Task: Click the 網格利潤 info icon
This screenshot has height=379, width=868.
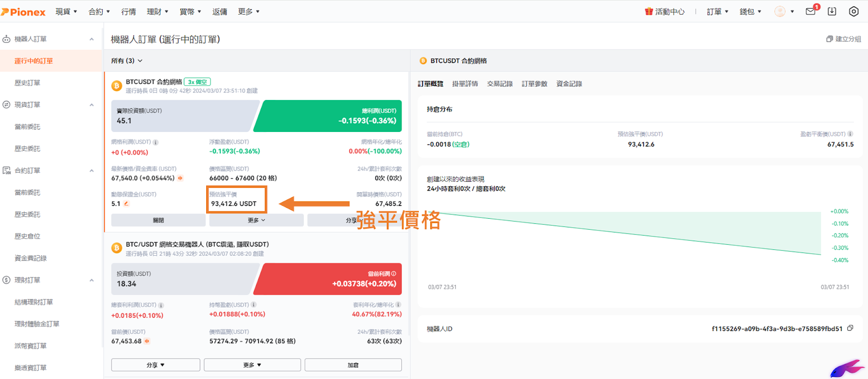Action: [x=156, y=142]
